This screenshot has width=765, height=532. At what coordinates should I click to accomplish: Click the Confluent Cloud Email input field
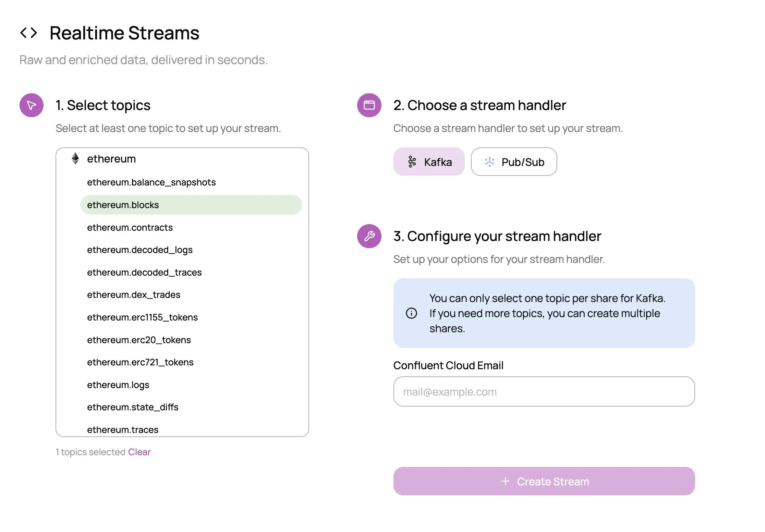point(544,391)
